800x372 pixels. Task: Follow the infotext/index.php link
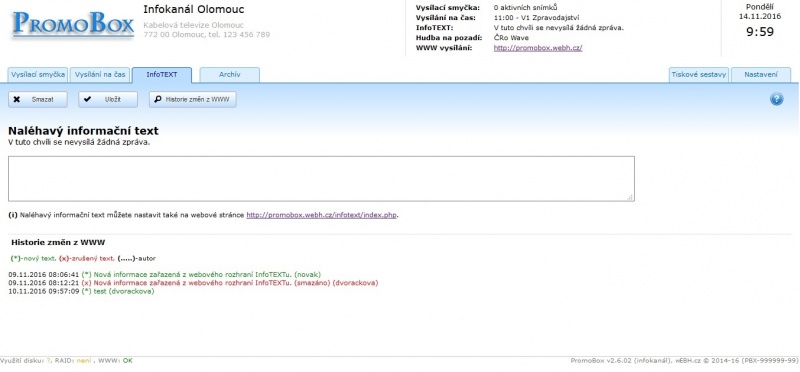coord(321,215)
